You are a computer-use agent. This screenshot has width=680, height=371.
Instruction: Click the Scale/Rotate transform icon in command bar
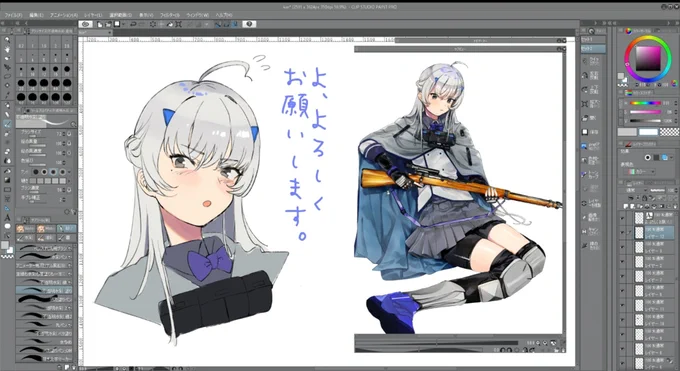coord(178,24)
